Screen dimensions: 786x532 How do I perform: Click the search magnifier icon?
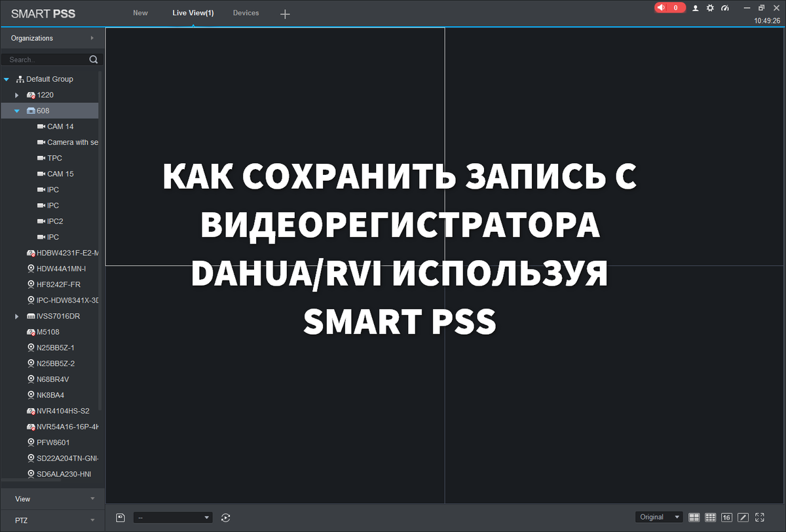(94, 60)
